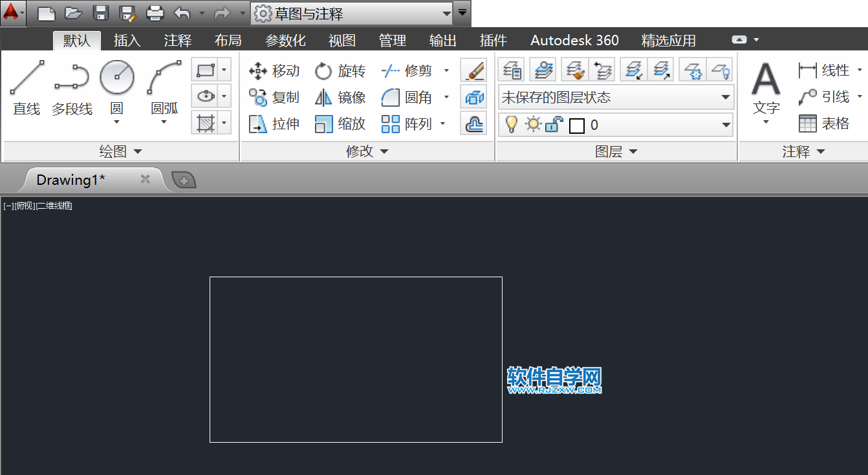Switch to the 视图 ribbon tab
This screenshot has width=868, height=475.
(x=342, y=41)
